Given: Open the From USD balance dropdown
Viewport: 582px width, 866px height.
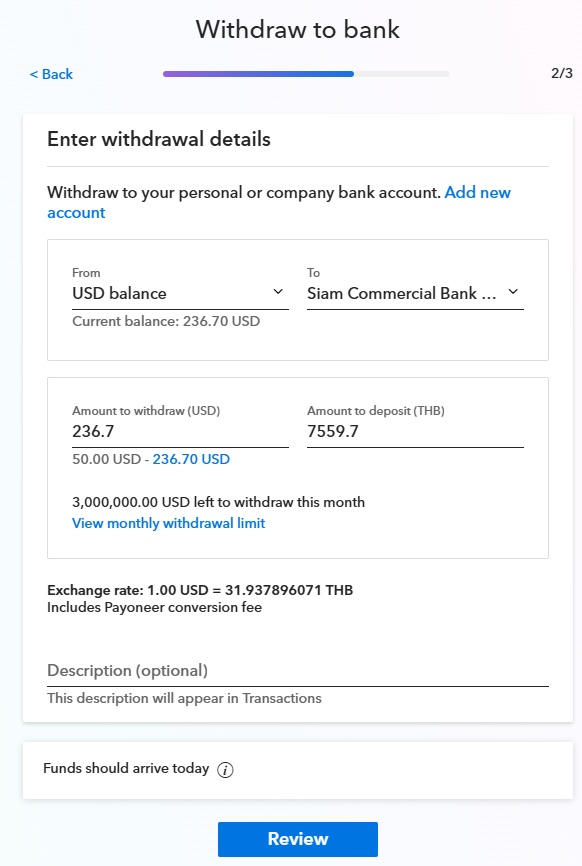Looking at the screenshot, I should (180, 293).
